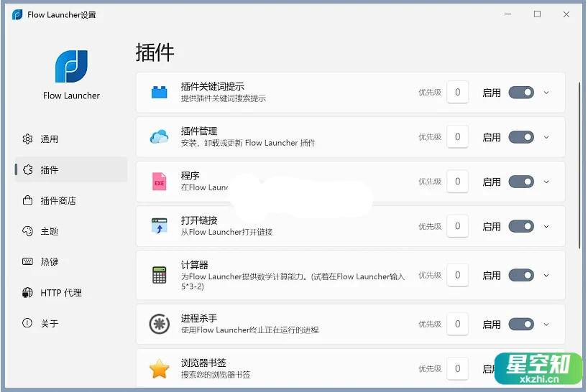This screenshot has width=588, height=392.
Task: Switch off the 进程杀手 plugin toggle
Action: click(521, 325)
